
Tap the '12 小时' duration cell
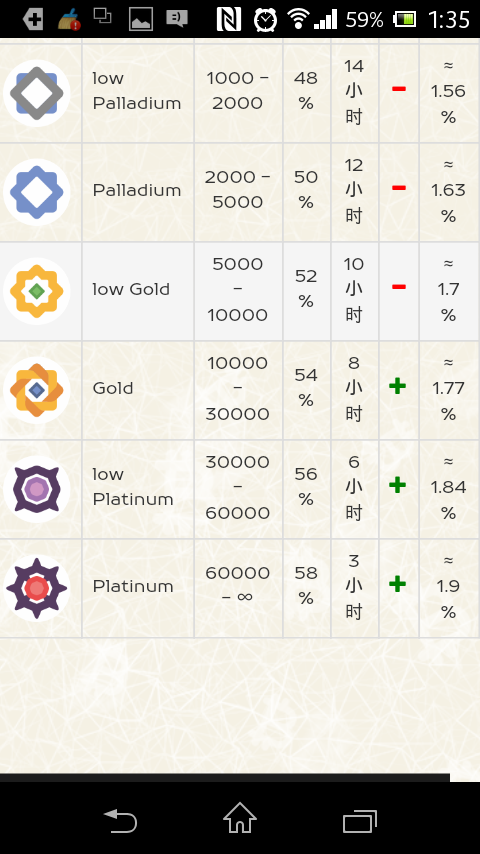pyautogui.click(x=354, y=191)
